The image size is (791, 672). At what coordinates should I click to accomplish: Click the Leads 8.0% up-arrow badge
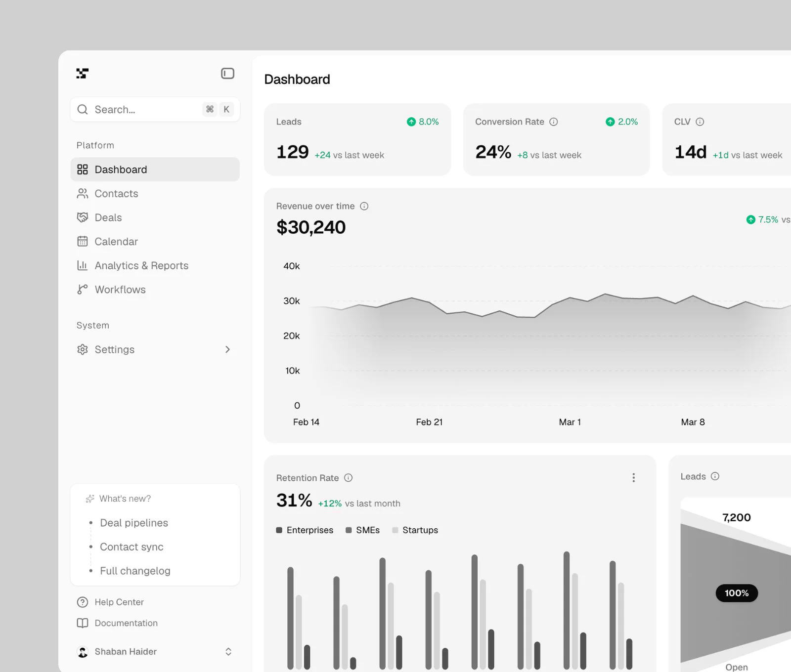click(423, 122)
